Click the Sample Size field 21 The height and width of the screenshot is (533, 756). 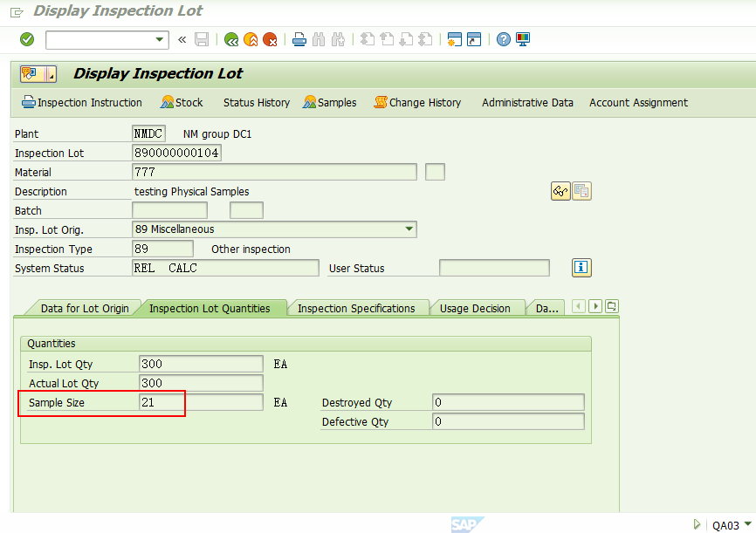click(201, 402)
